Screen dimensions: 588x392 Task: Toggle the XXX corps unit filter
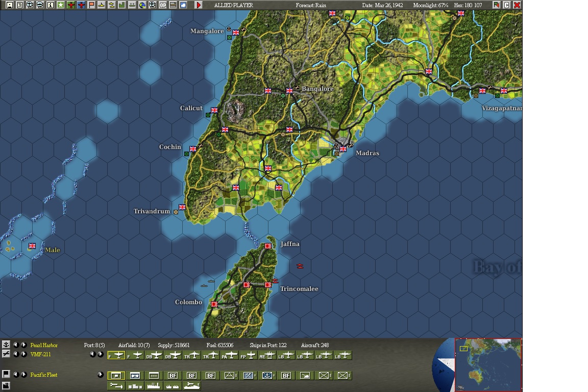coord(154,375)
